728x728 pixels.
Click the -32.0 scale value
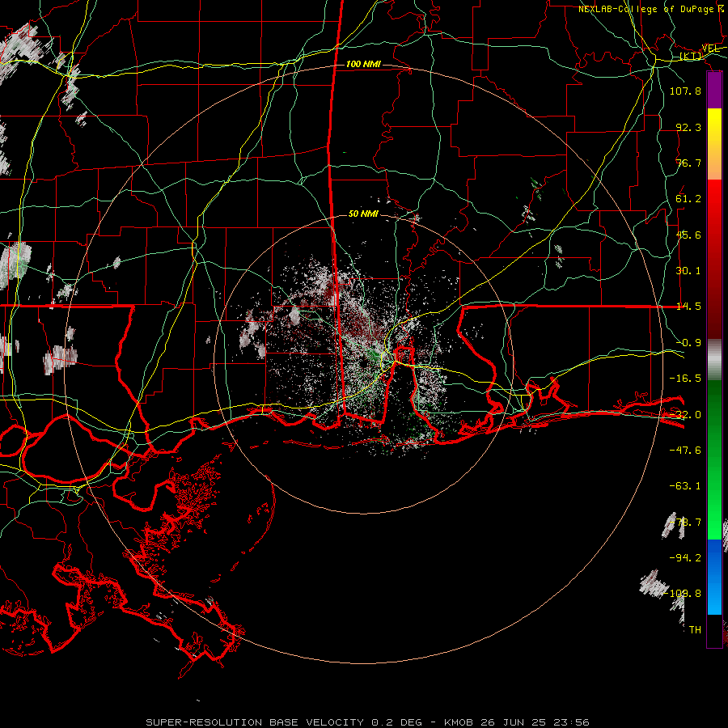[x=685, y=415]
